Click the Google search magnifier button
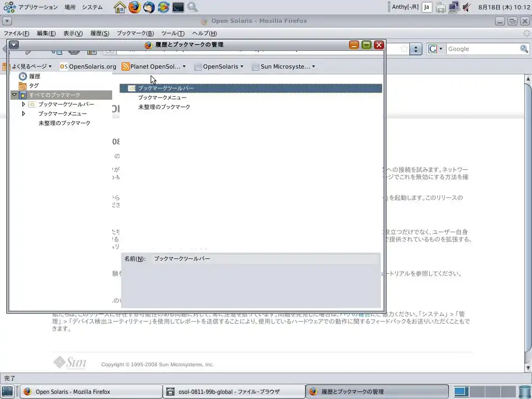532x399 pixels. click(x=524, y=49)
